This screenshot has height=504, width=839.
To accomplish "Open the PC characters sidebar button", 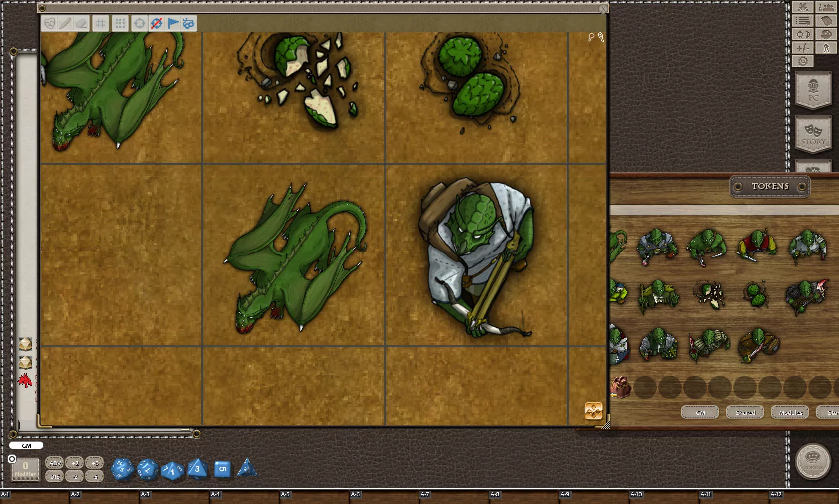I will (x=813, y=90).
